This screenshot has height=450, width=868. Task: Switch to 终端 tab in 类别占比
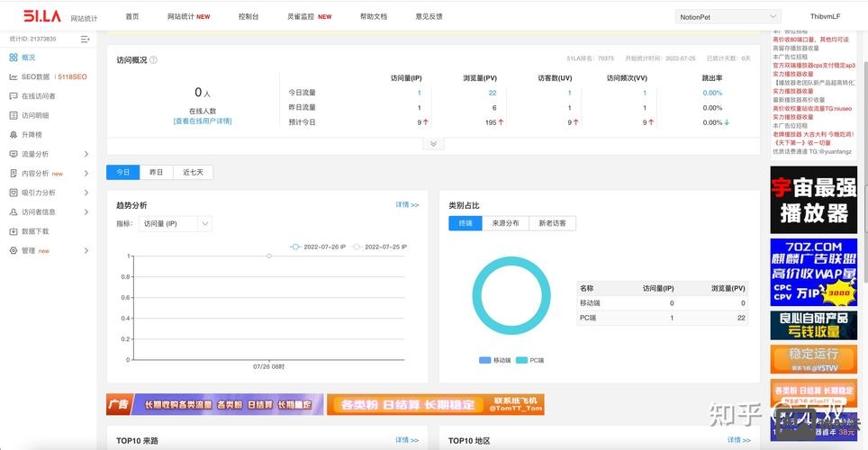[466, 223]
